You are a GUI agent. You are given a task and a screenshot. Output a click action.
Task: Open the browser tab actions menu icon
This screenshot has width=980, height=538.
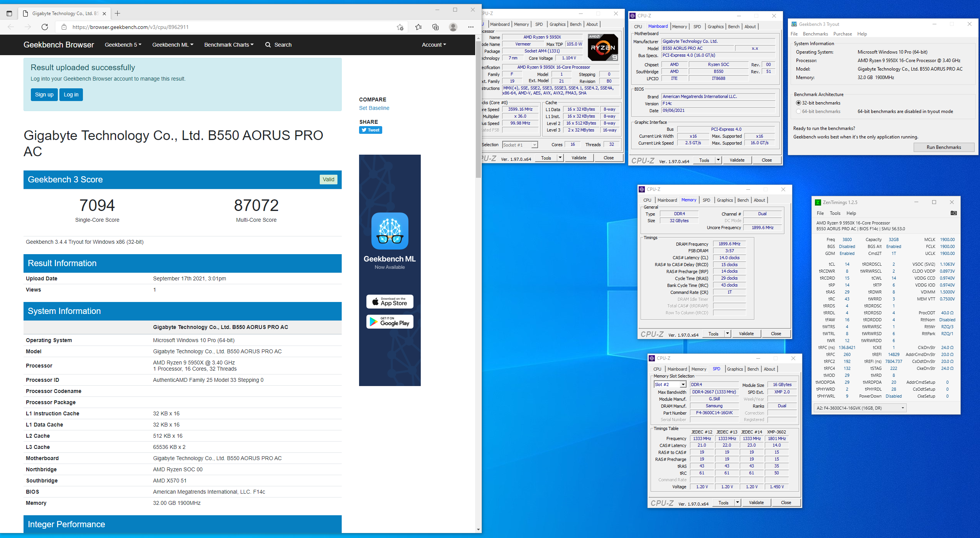coord(9,13)
